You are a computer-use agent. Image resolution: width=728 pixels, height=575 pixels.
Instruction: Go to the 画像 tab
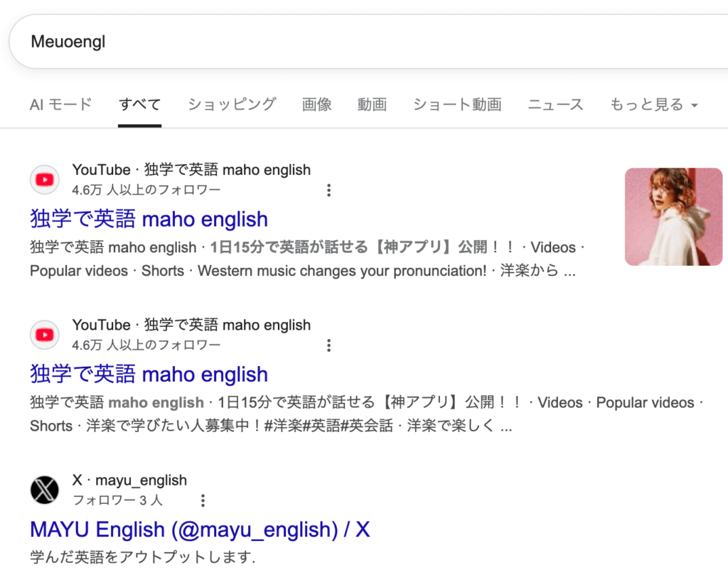point(317,104)
